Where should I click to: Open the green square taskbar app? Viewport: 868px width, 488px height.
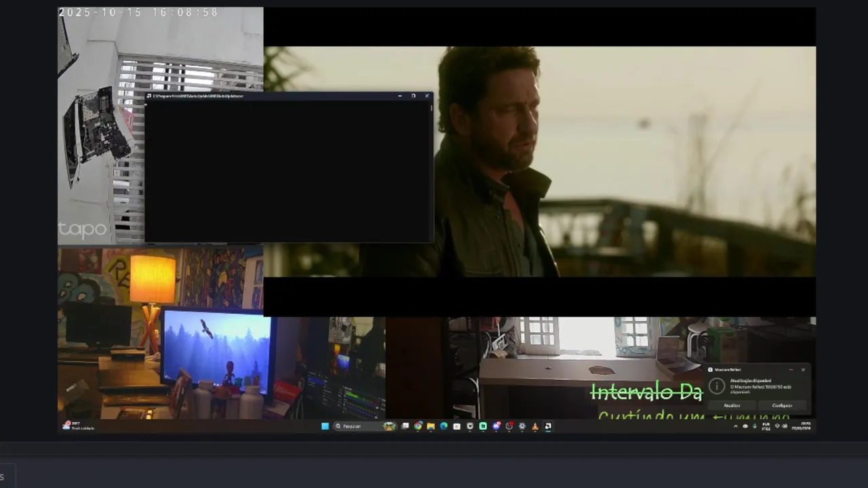pyautogui.click(x=482, y=426)
